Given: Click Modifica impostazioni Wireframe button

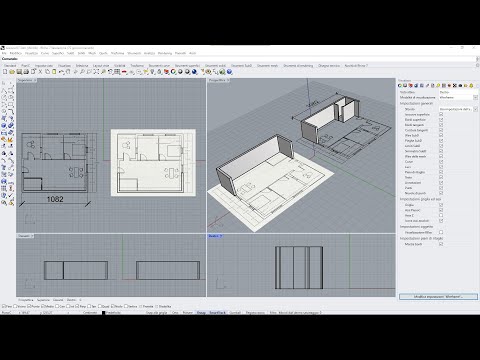Looking at the screenshot, I should pos(438,296).
